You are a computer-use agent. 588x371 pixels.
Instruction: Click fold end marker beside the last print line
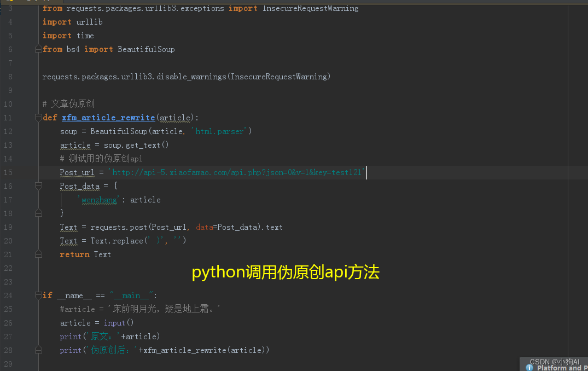pos(38,350)
